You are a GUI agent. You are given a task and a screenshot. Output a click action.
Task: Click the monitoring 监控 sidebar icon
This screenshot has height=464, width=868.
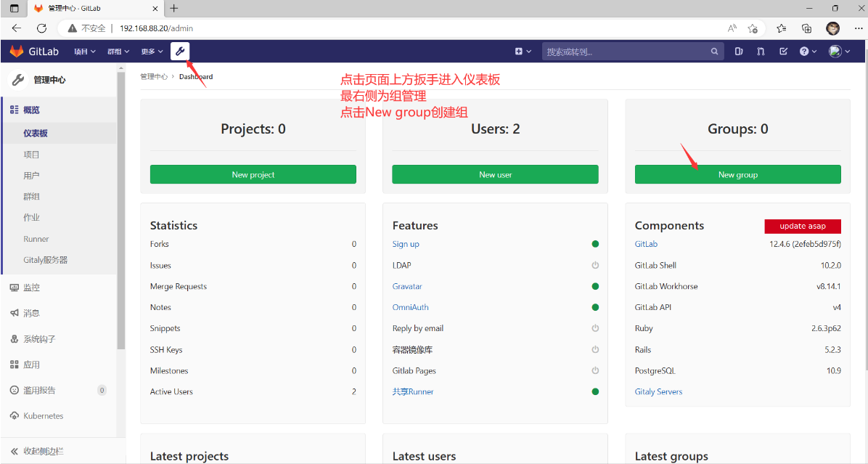[15, 288]
